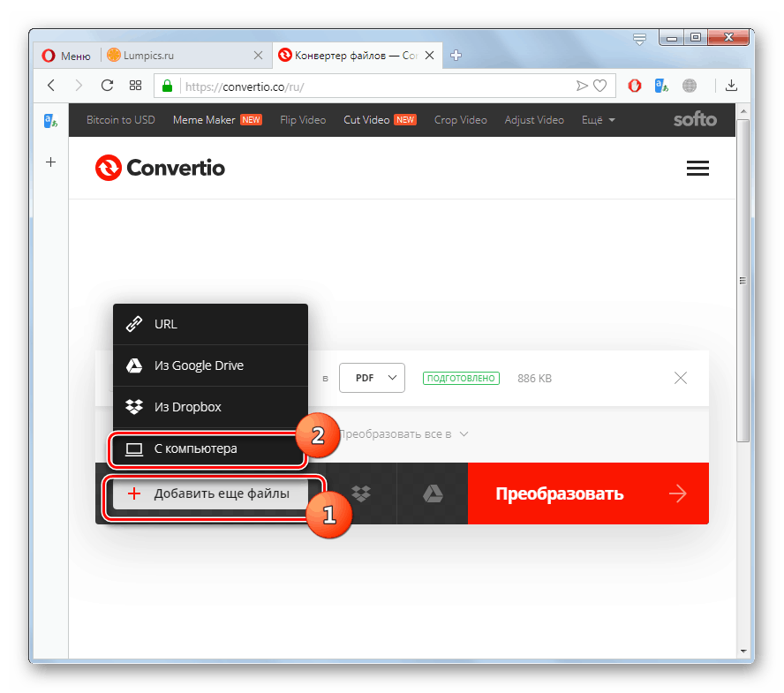Click the Google Drive upload icon
This screenshot has width=784, height=693.
click(433, 493)
